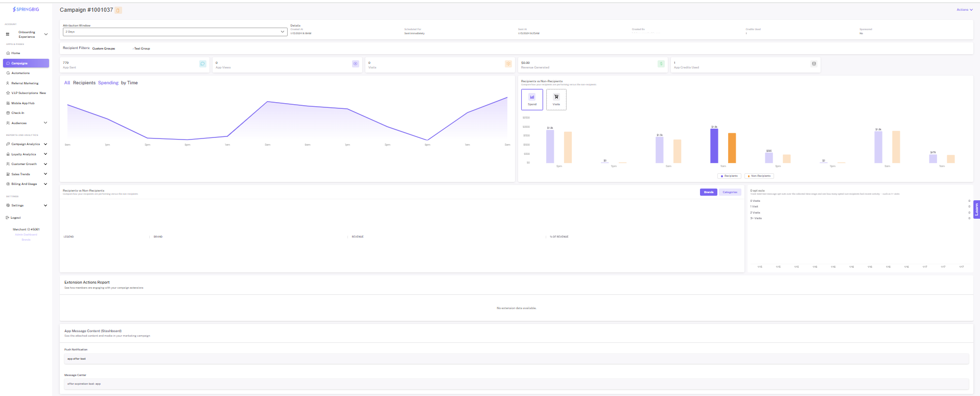The image size is (980, 396).
Task: Click the green dollar icon on Revenue Generated
Action: pyautogui.click(x=661, y=64)
